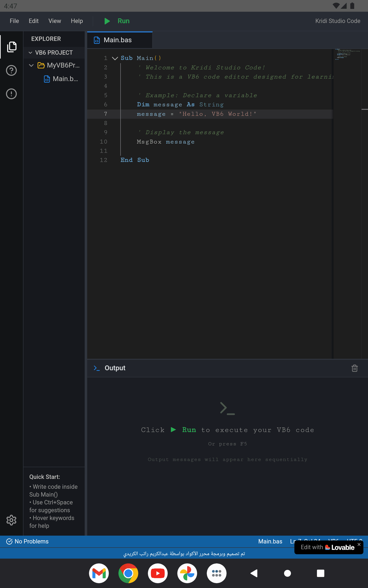Open the File menu

click(14, 21)
